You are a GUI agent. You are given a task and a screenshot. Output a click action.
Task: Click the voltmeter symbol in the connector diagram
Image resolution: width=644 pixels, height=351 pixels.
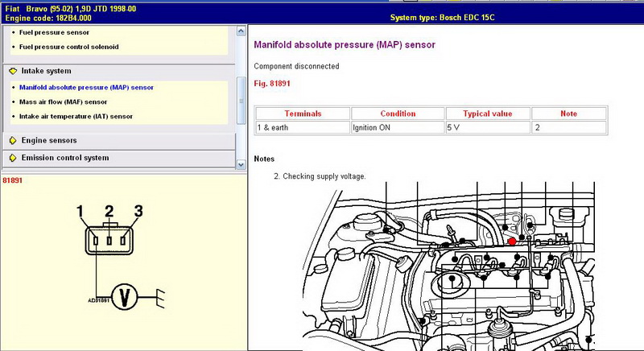coord(123,296)
